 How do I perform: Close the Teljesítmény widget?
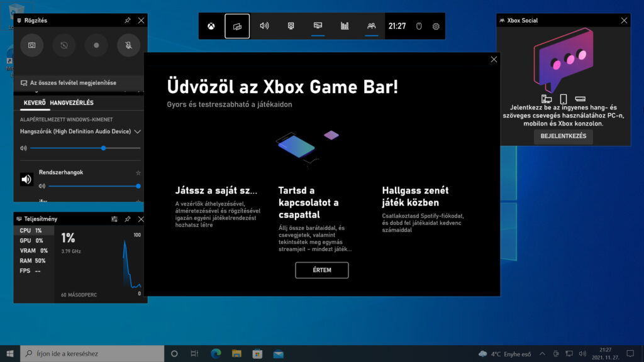click(x=141, y=219)
